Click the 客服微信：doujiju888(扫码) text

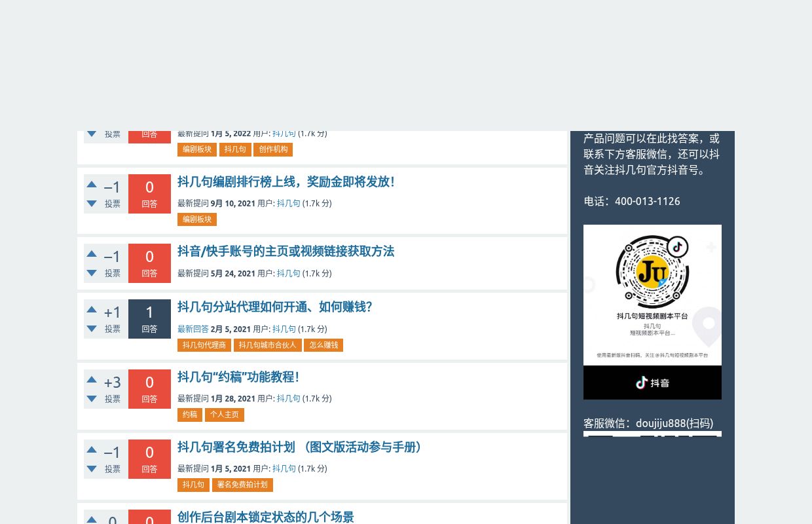point(648,424)
